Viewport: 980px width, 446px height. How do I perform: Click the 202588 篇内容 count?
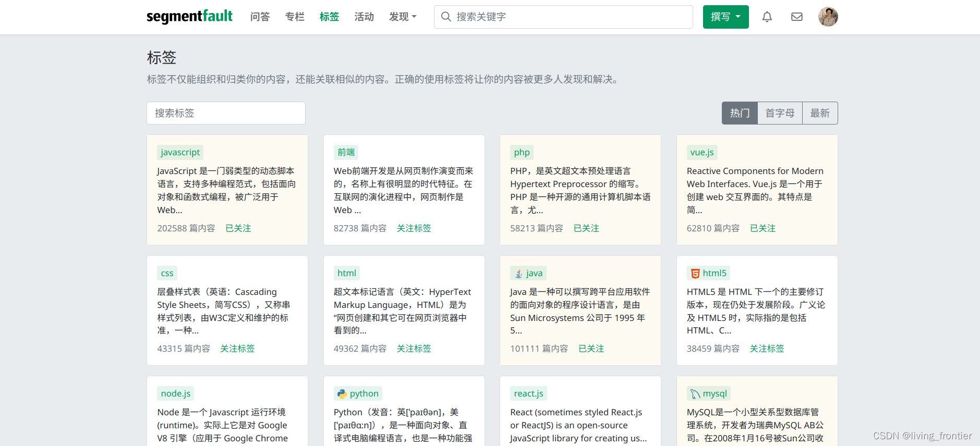pyautogui.click(x=186, y=228)
